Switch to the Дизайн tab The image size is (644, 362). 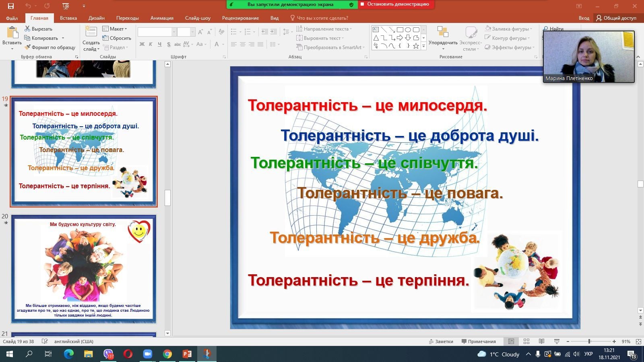click(x=97, y=18)
